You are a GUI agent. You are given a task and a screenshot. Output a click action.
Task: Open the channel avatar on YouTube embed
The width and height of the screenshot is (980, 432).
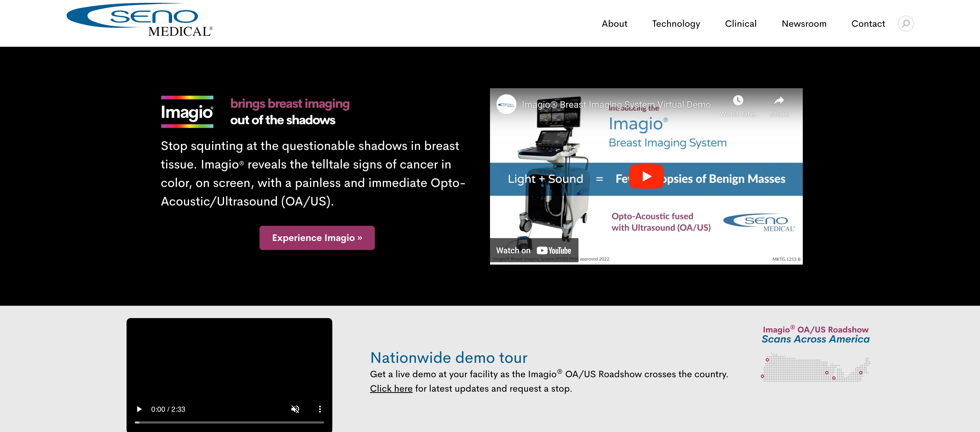point(506,104)
